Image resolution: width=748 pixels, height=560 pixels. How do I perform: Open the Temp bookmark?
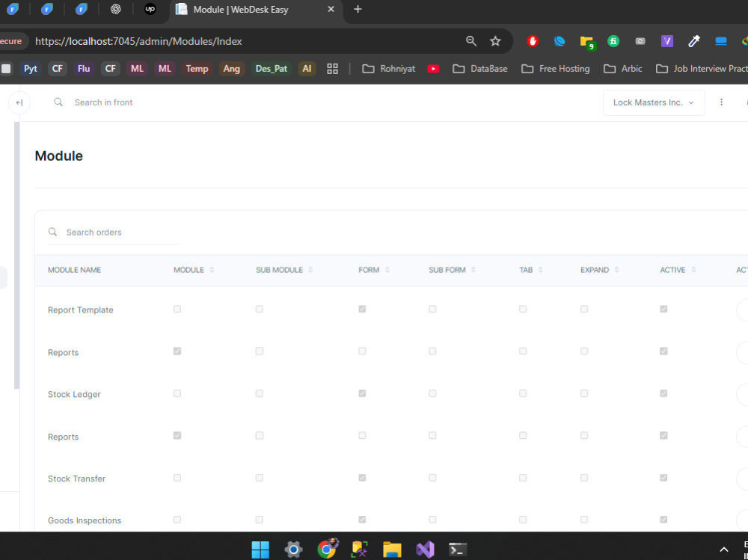click(x=197, y=69)
